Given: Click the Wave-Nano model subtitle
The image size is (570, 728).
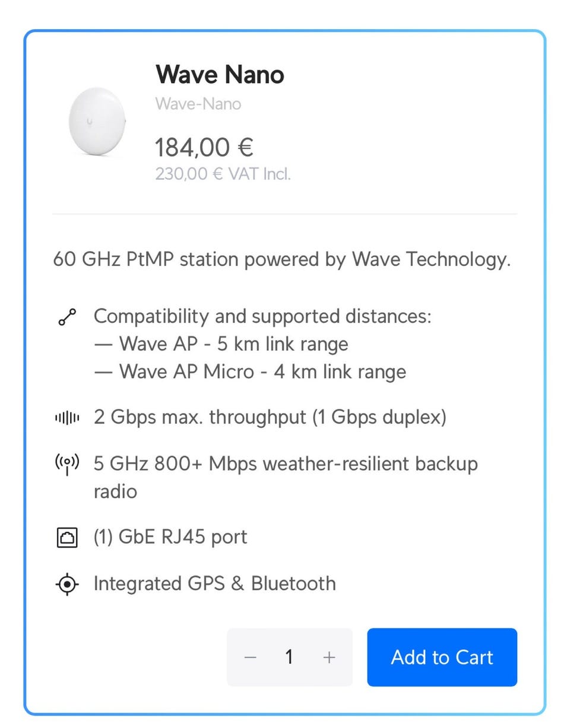Looking at the screenshot, I should point(198,104).
